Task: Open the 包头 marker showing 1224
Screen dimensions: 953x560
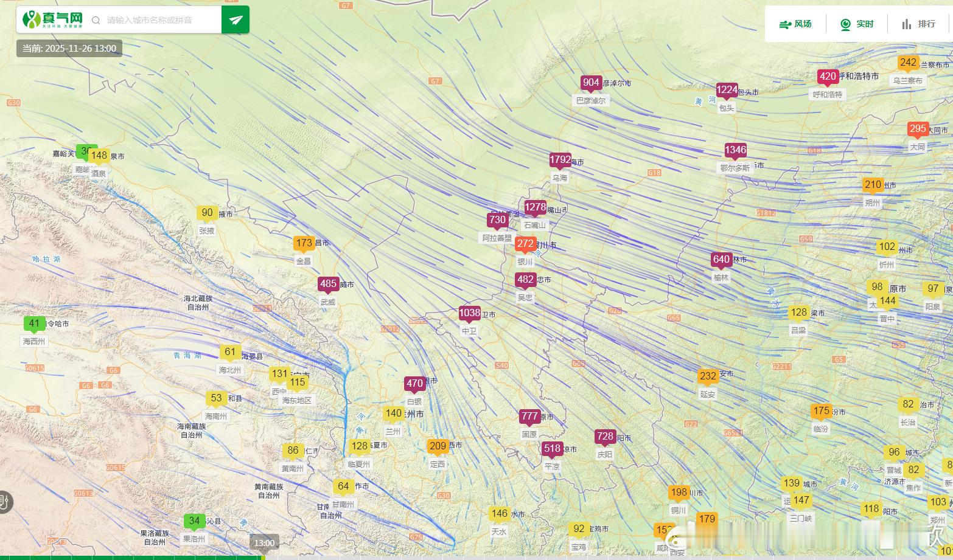Action: coord(727,91)
